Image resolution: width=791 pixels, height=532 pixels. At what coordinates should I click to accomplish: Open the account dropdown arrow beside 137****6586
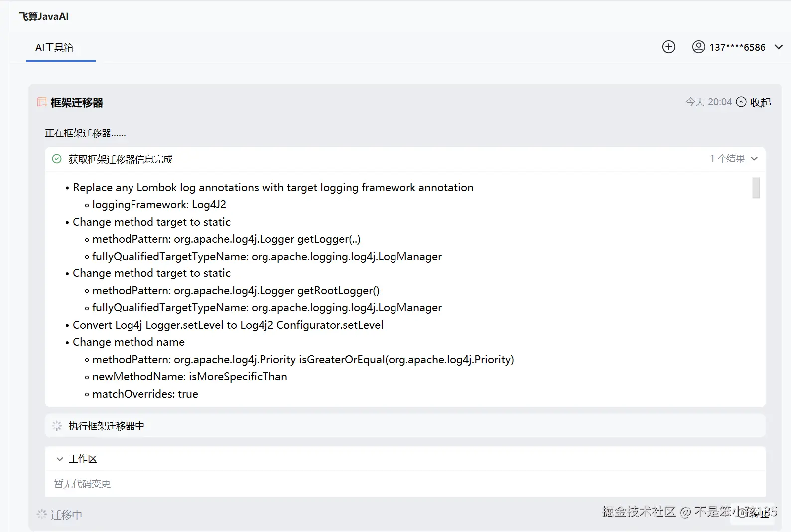point(779,47)
